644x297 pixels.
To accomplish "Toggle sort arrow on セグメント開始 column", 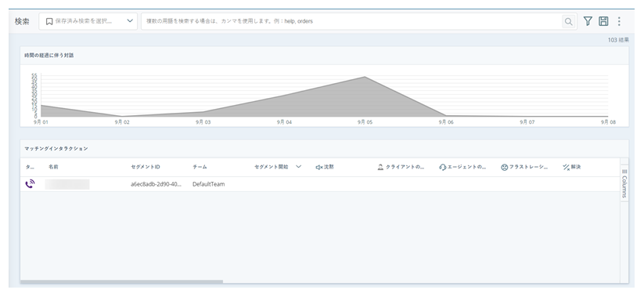I will [x=299, y=167].
